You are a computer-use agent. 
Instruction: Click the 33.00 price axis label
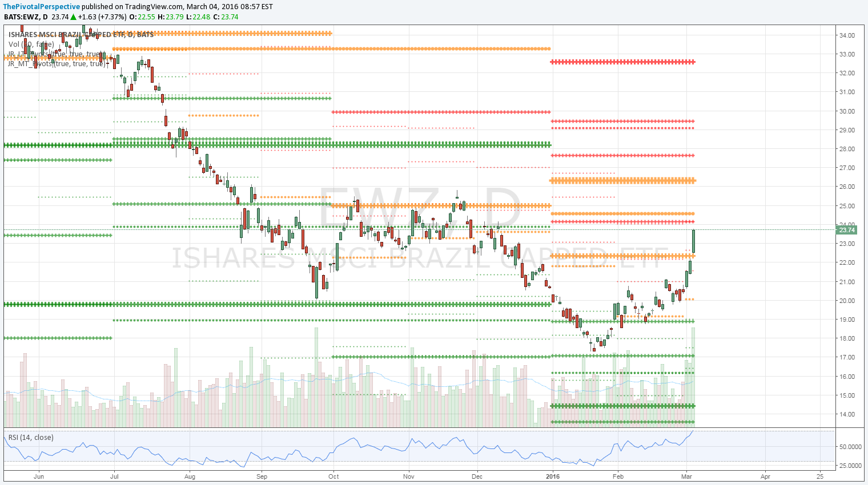point(847,54)
